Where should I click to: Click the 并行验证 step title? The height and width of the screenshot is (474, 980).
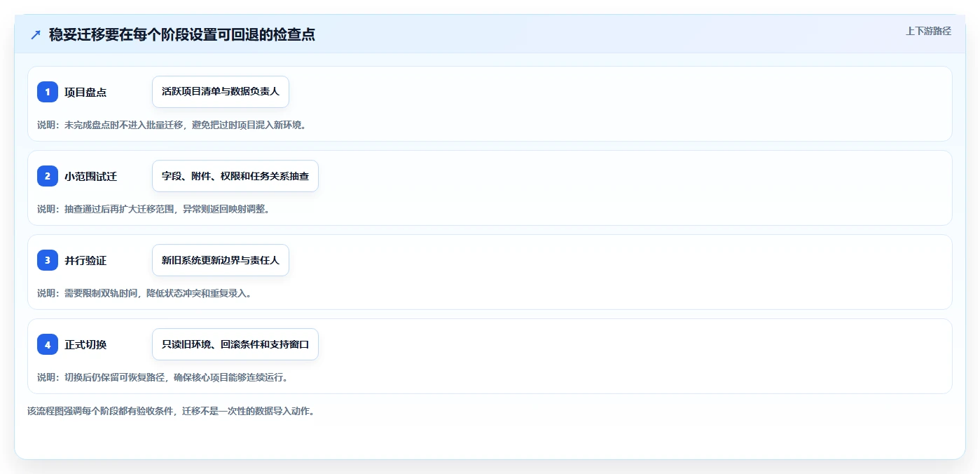[x=85, y=260]
